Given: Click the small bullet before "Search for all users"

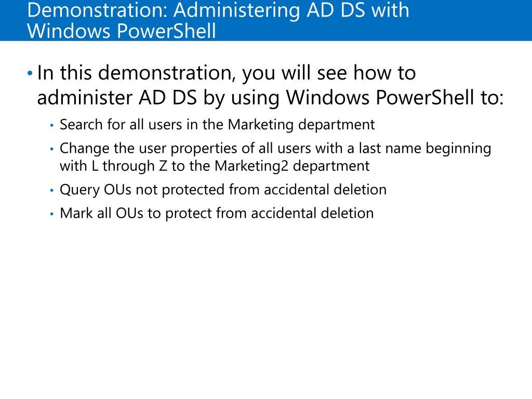Looking at the screenshot, I should (x=52, y=126).
